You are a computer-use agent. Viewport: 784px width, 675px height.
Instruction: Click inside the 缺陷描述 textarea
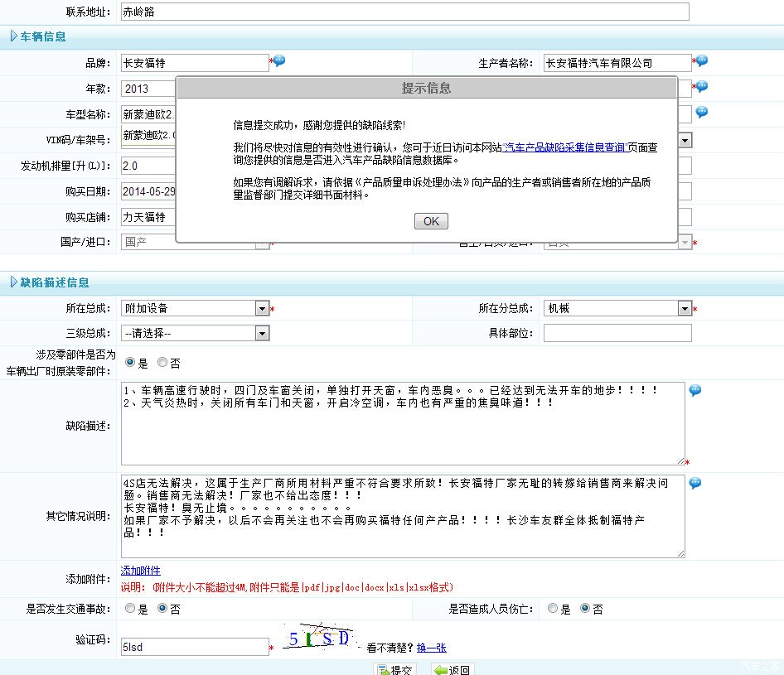coord(403,424)
